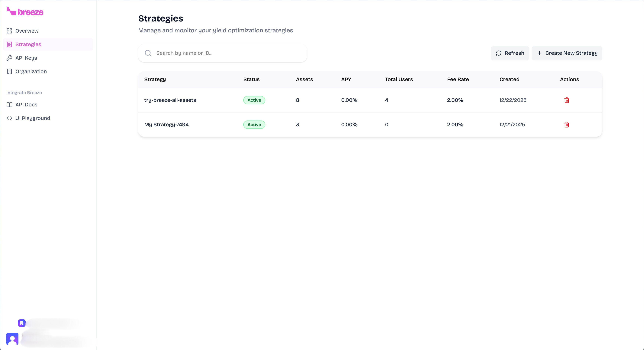This screenshot has width=644, height=350.
Task: Navigate to Overview in the sidebar
Action: coord(27,31)
